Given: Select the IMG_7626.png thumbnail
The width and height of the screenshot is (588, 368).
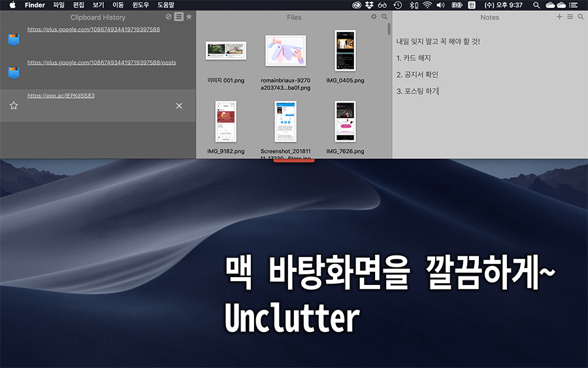Looking at the screenshot, I should [x=345, y=121].
